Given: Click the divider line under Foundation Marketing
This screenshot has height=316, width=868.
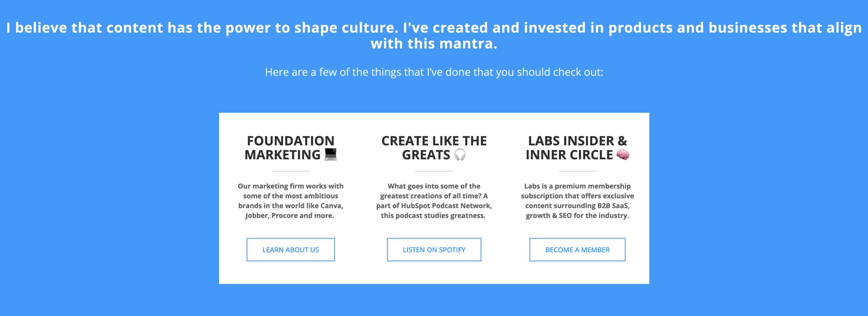Looking at the screenshot, I should point(291,171).
